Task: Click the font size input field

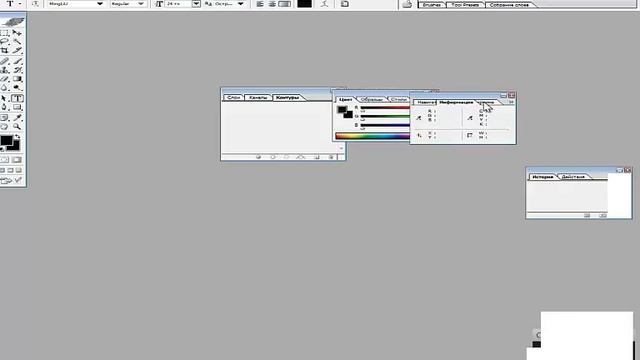Action: 178,4
